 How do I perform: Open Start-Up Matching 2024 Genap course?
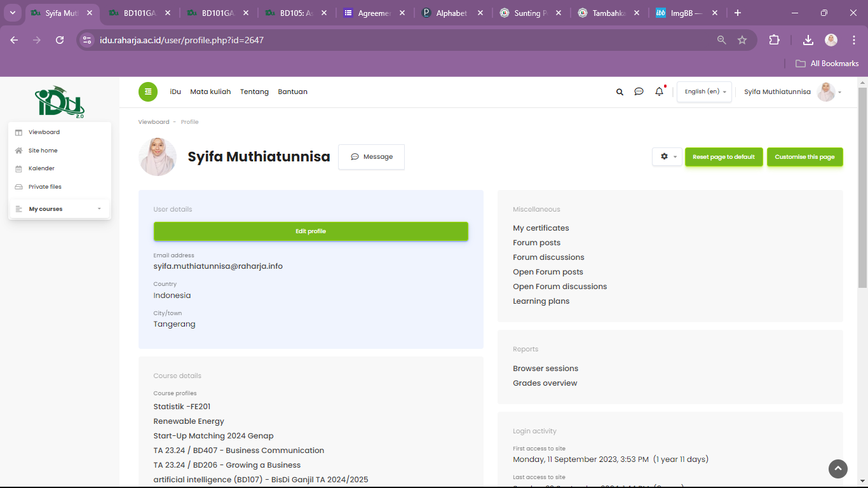click(x=214, y=436)
